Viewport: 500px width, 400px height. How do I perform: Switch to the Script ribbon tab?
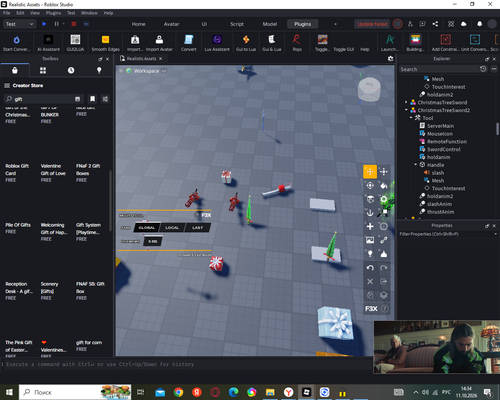pos(237,24)
